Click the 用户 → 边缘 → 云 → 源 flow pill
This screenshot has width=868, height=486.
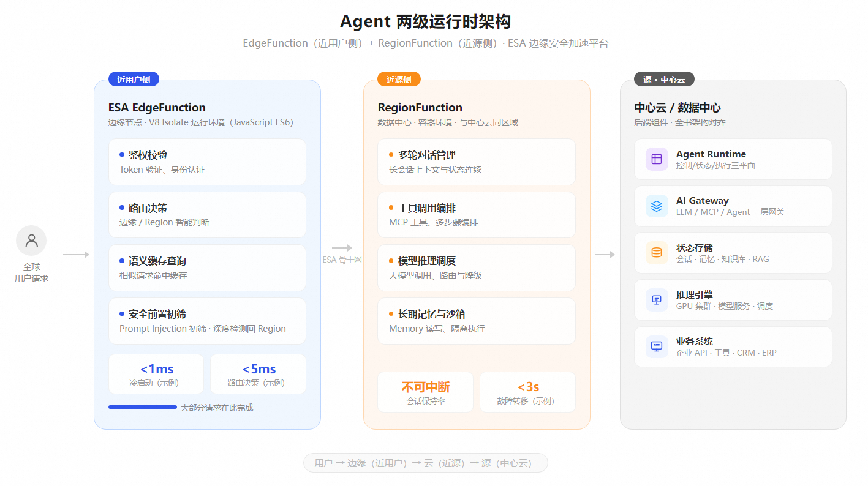[426, 463]
